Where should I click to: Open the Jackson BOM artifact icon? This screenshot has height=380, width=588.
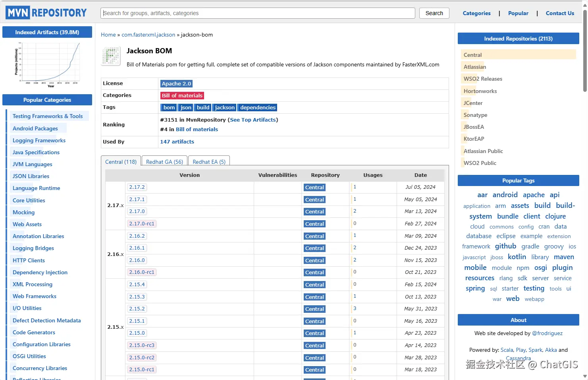pos(111,56)
